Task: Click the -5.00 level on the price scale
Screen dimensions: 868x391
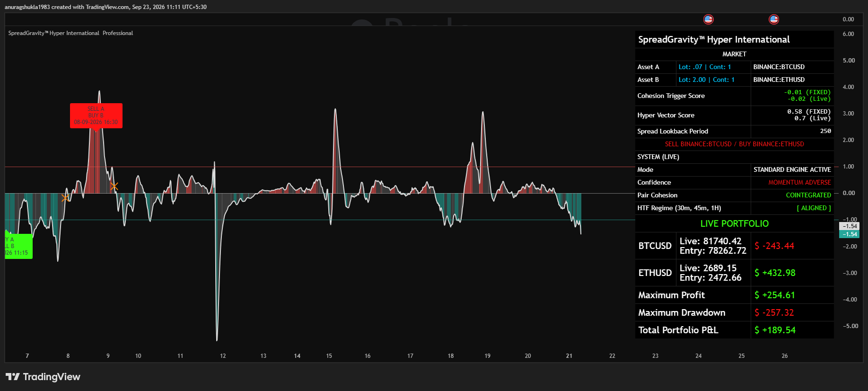Action: 850,326
